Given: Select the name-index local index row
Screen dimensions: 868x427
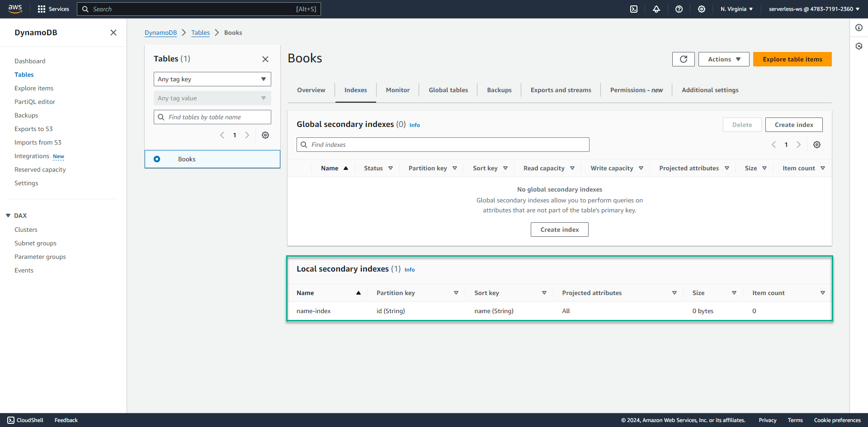Looking at the screenshot, I should click(x=560, y=311).
